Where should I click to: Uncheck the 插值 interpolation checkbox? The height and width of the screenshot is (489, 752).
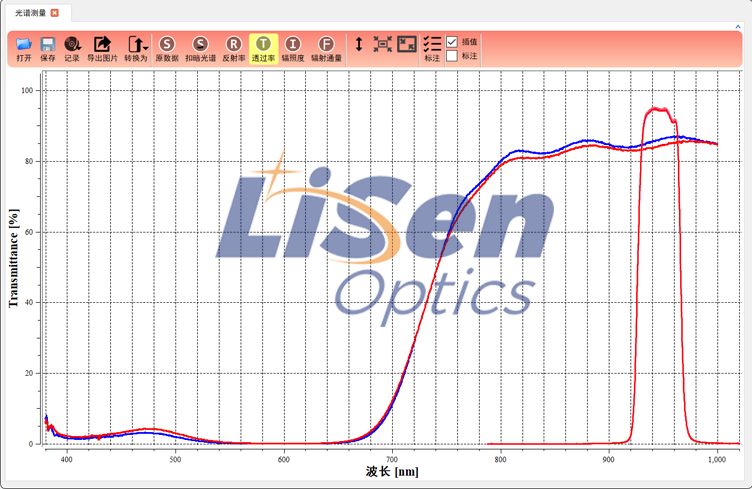(x=452, y=42)
